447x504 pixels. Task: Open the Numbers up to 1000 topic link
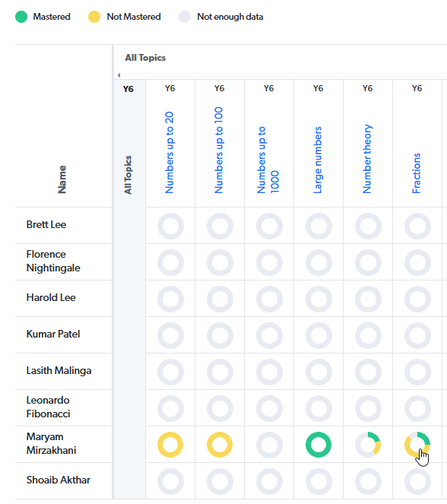point(268,160)
